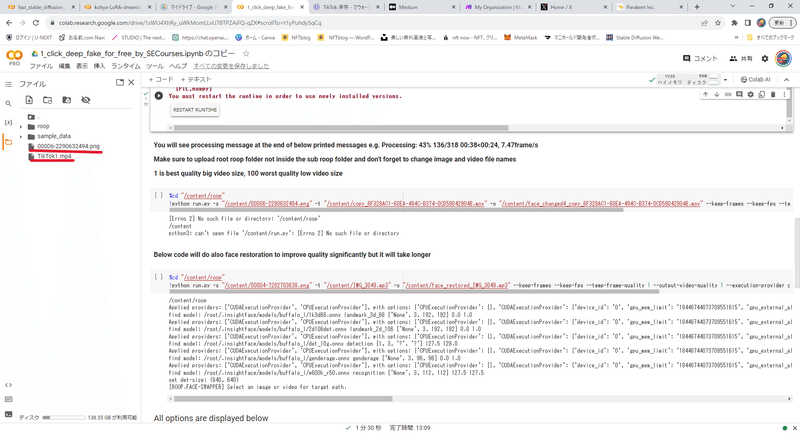Switch to Medium browser tab

point(422,7)
